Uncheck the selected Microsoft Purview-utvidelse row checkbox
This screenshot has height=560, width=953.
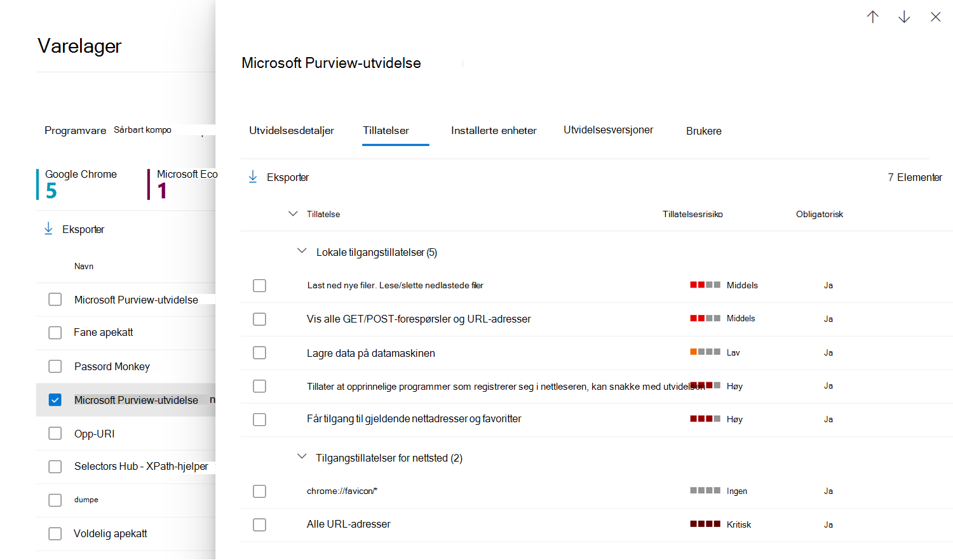pos(55,400)
